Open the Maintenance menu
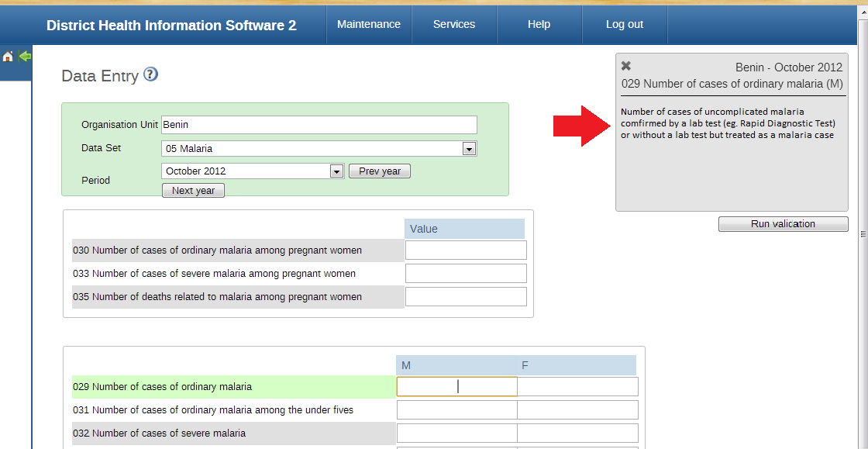Screen dimensions: 868x449 tap(369, 24)
